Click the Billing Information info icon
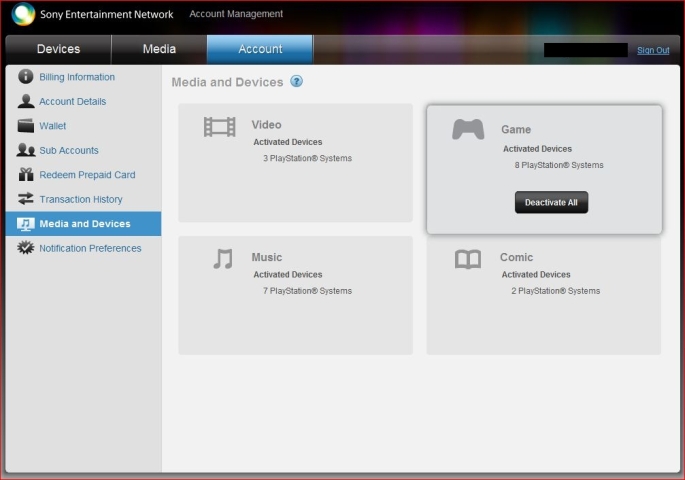This screenshot has width=685, height=480. click(x=26, y=77)
